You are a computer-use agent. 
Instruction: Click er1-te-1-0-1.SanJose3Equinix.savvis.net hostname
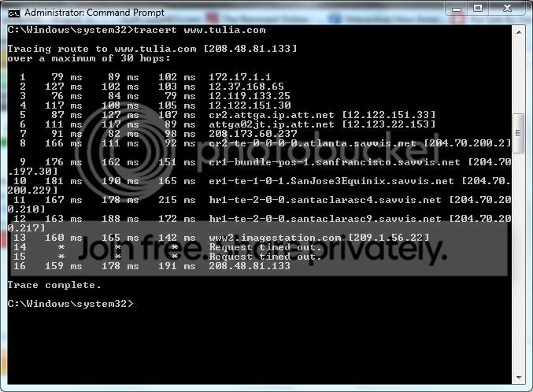pos(331,181)
